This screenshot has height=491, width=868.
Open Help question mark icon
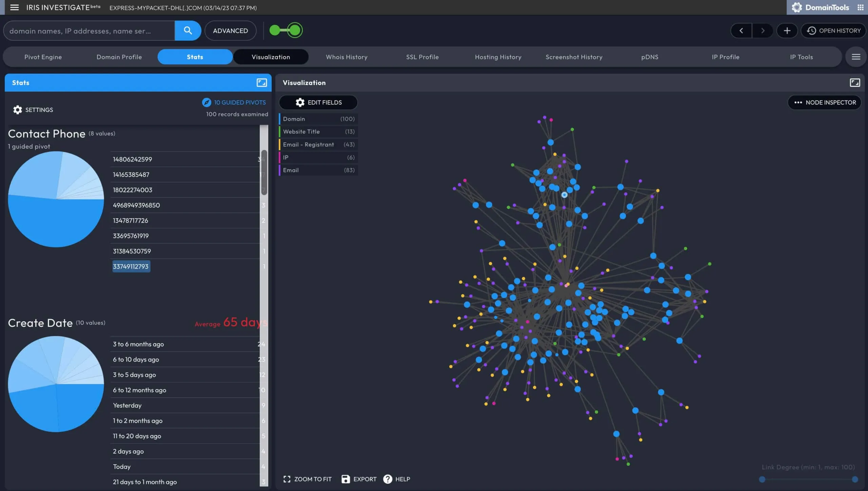click(388, 479)
